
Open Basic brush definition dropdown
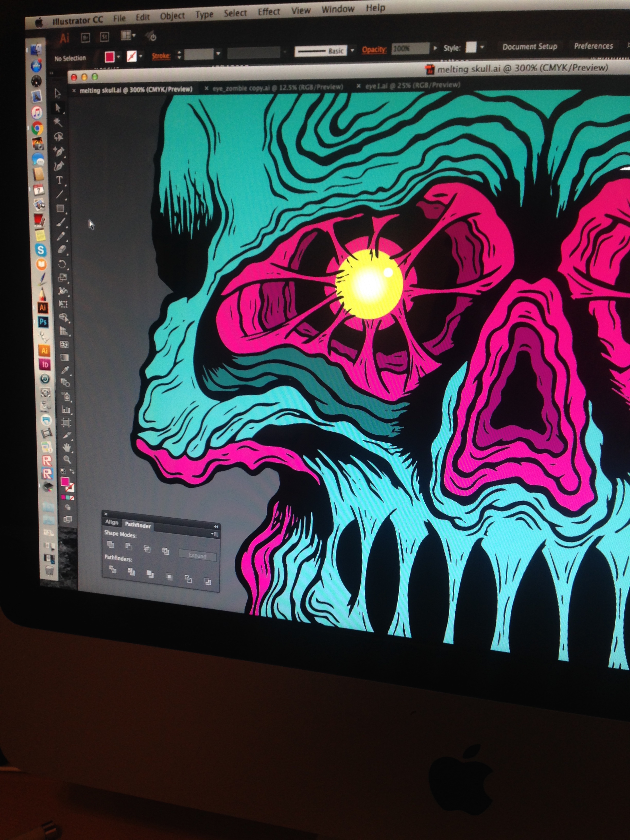pos(352,50)
